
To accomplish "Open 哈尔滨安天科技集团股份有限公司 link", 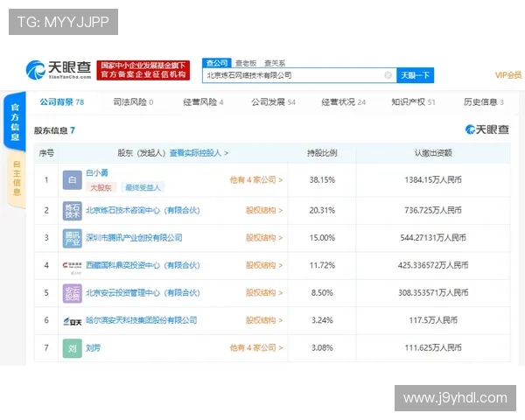I will point(142,320).
